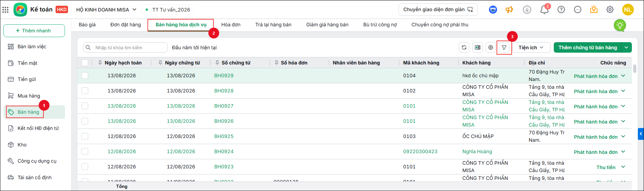The image size is (644, 191).
Task: Expand action chevron for row BH0925
Action: tap(623, 137)
